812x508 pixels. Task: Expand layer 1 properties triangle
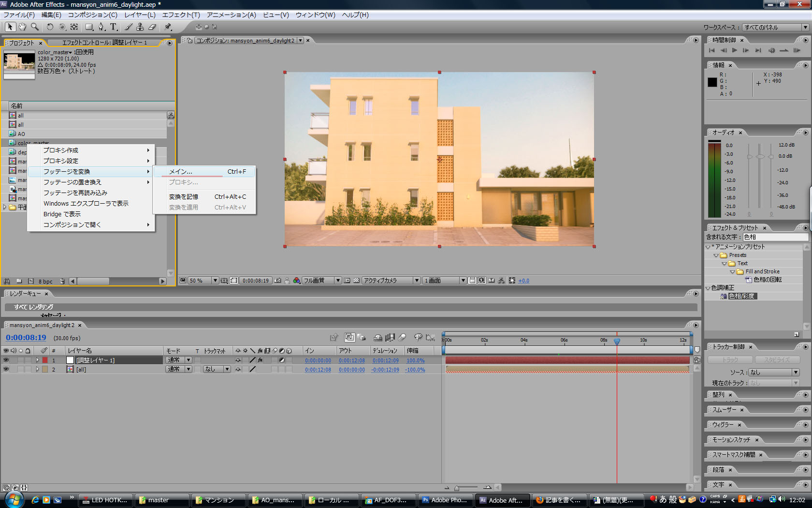(37, 360)
